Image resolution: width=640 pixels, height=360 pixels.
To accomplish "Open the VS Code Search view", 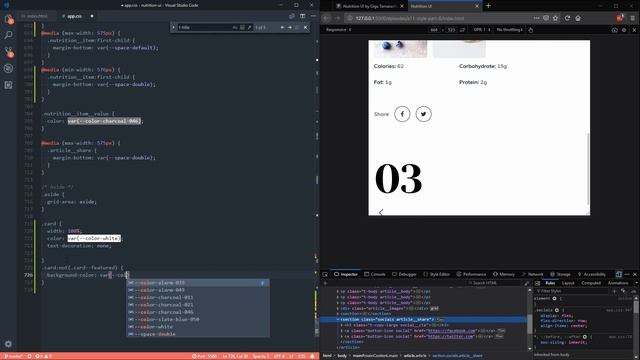I will point(8,35).
